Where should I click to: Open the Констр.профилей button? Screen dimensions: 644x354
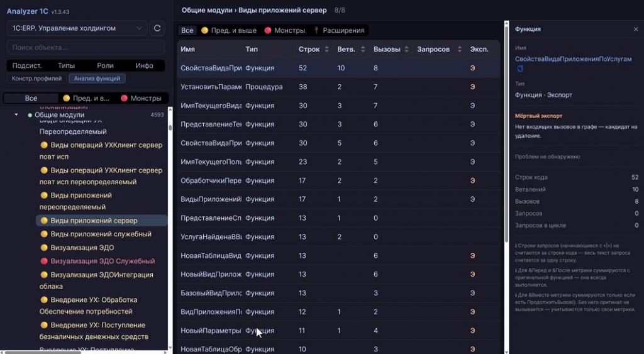click(36, 79)
